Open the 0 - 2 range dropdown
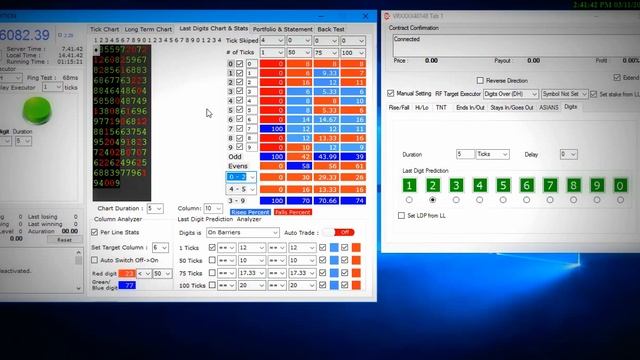The image size is (640, 360). coord(241,177)
